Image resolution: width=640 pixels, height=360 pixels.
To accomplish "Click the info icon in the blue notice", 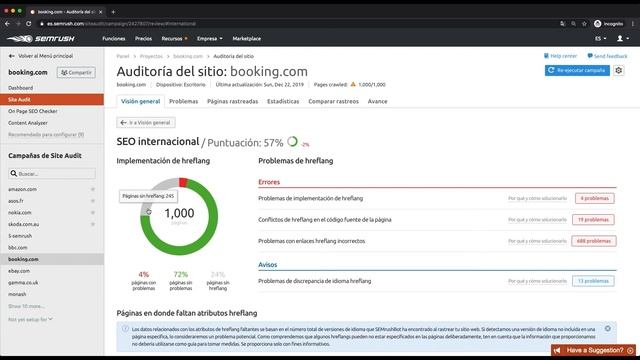I will (x=125, y=329).
